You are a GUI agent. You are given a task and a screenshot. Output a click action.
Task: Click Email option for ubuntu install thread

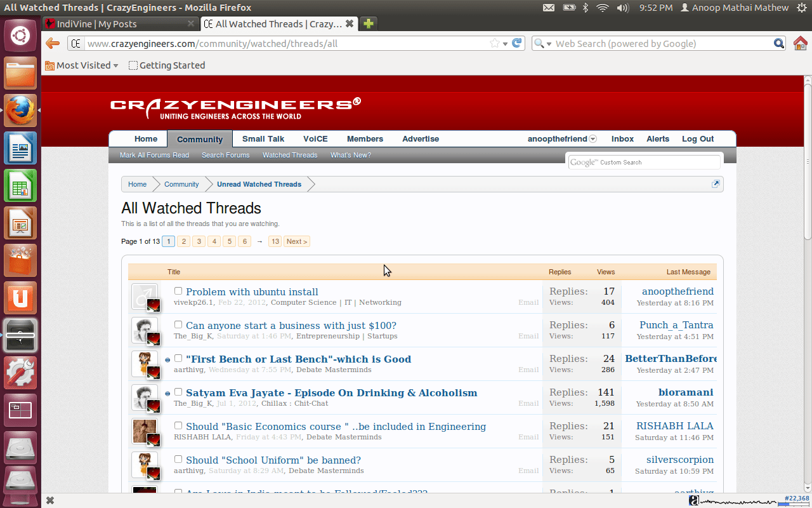pos(528,302)
